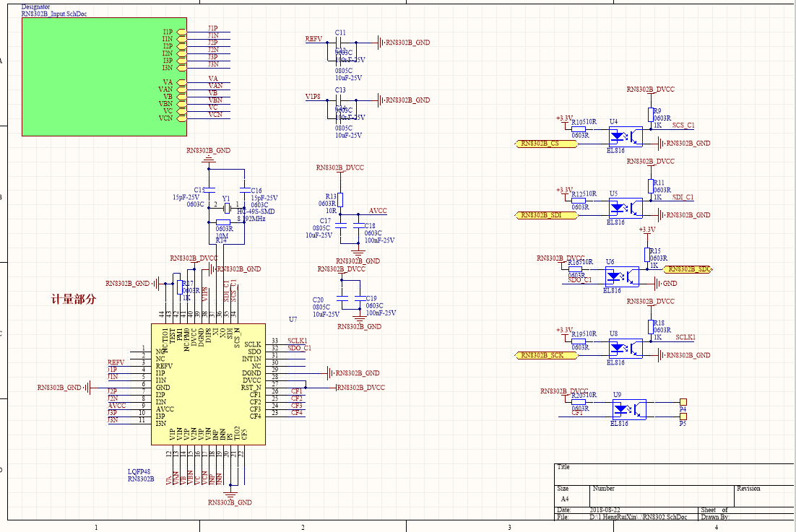Click the RN8302B_CS port

[546, 144]
